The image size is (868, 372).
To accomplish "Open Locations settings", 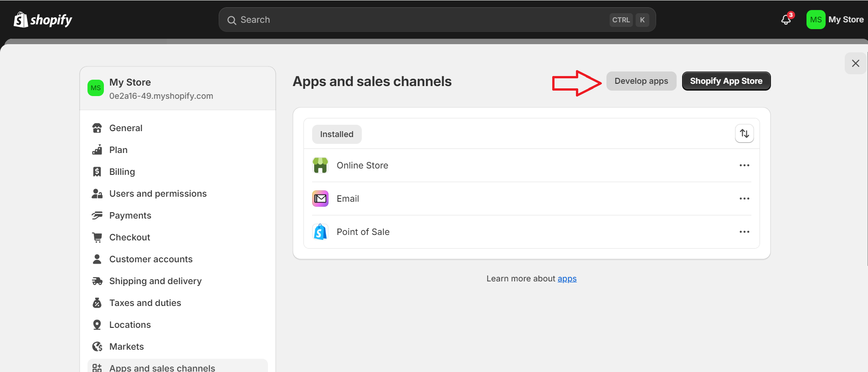I will click(x=178, y=325).
